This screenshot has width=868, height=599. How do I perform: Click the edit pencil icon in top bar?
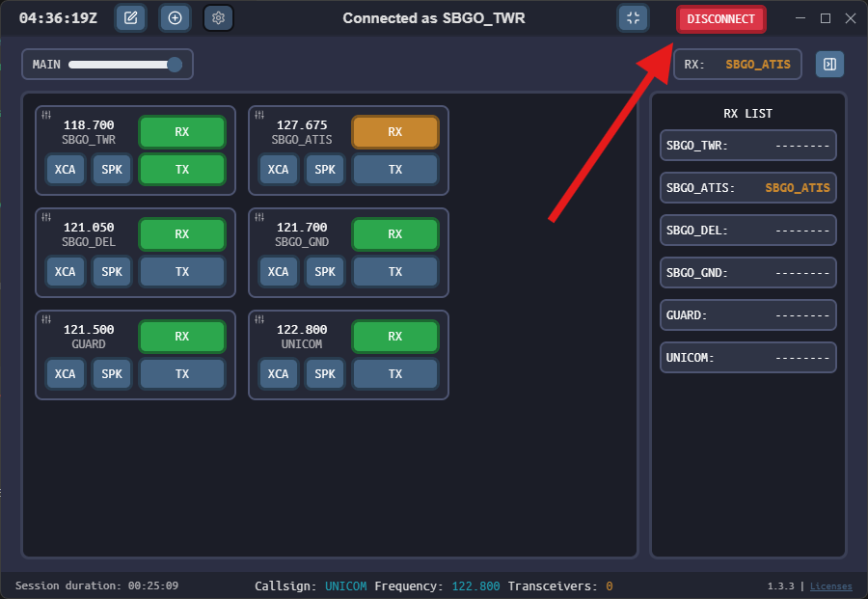pyautogui.click(x=131, y=18)
